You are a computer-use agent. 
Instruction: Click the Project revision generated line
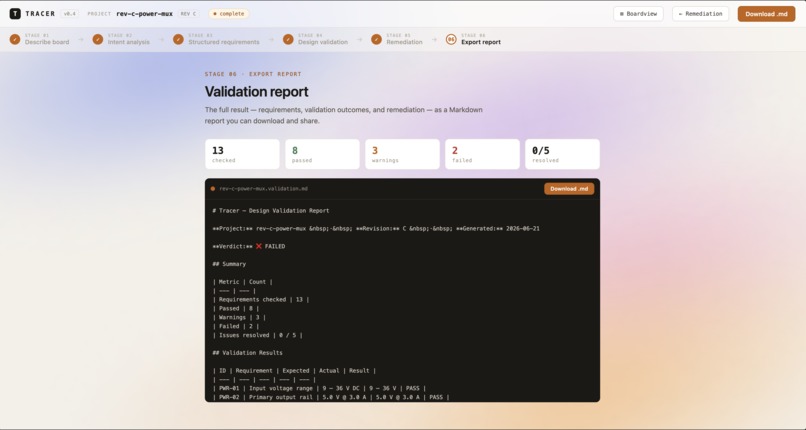coord(376,229)
